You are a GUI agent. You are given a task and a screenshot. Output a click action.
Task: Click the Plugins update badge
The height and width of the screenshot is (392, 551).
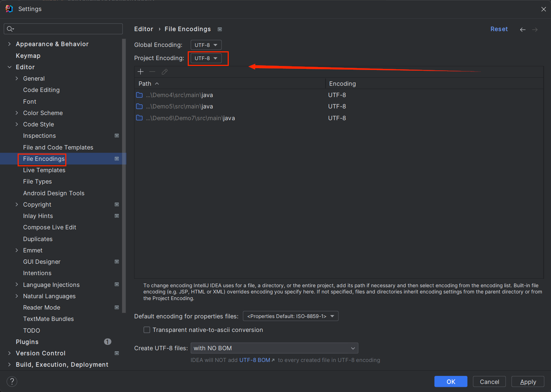(107, 341)
